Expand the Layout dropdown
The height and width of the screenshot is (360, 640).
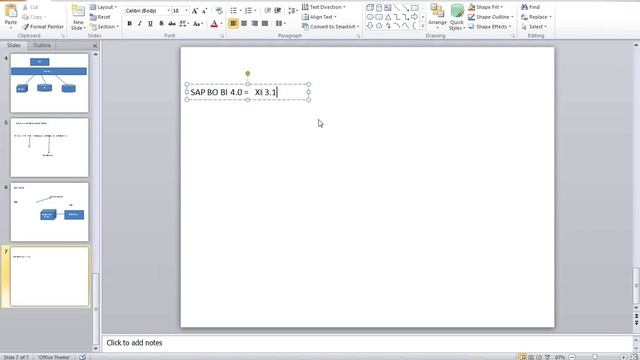click(104, 7)
